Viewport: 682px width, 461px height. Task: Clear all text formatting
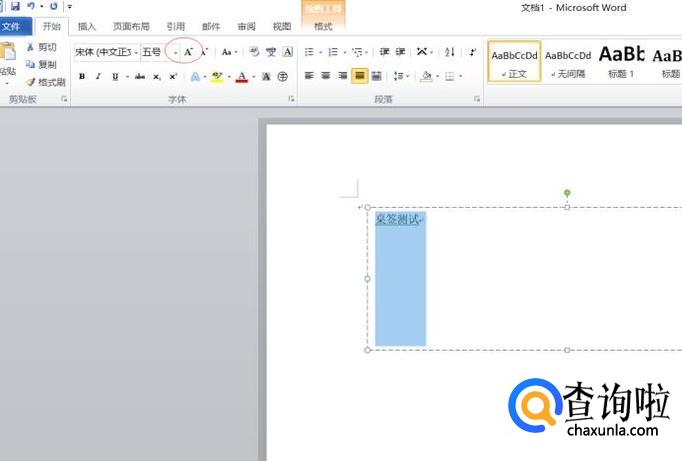[x=254, y=52]
